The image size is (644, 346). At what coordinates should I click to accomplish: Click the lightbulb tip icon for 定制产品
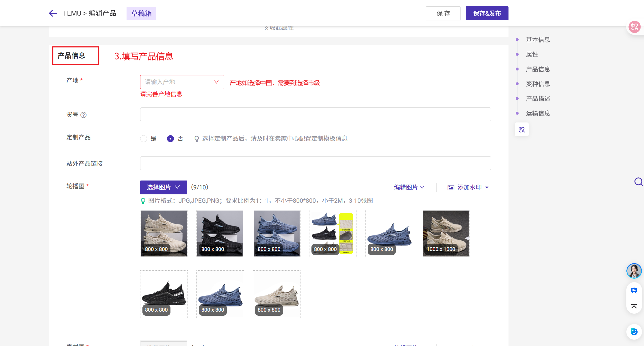[x=197, y=139]
